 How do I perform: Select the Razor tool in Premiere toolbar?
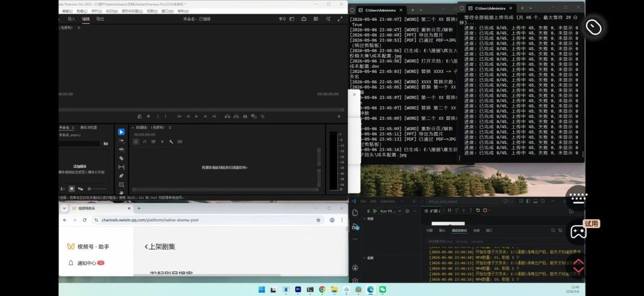tap(121, 158)
